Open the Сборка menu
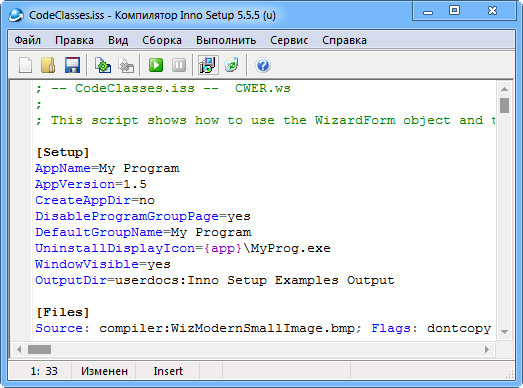Viewport: 523px width, 388px height. coord(162,40)
